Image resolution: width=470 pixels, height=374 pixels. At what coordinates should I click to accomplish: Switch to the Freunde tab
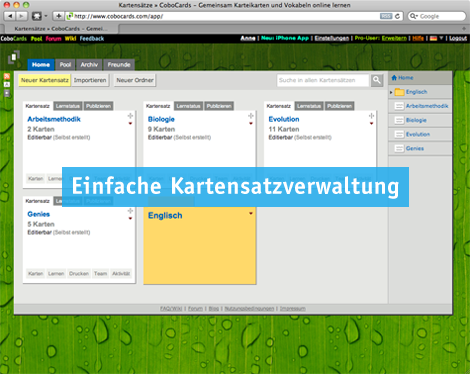(x=119, y=65)
